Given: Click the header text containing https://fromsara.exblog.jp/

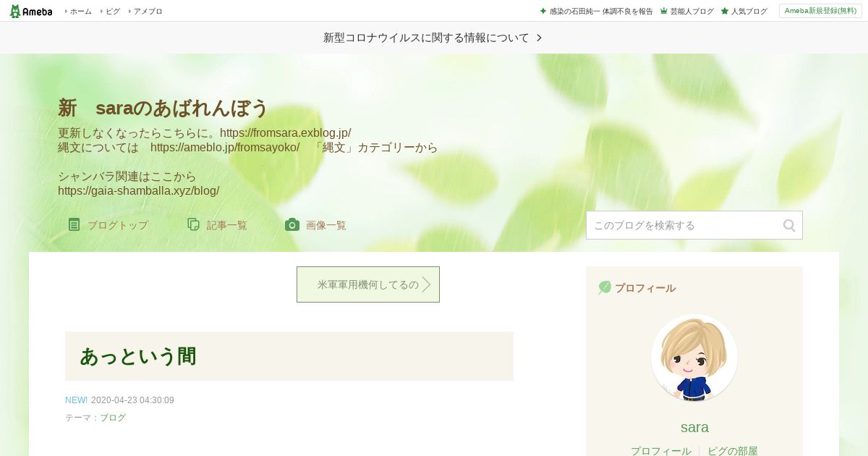Looking at the screenshot, I should 205,133.
